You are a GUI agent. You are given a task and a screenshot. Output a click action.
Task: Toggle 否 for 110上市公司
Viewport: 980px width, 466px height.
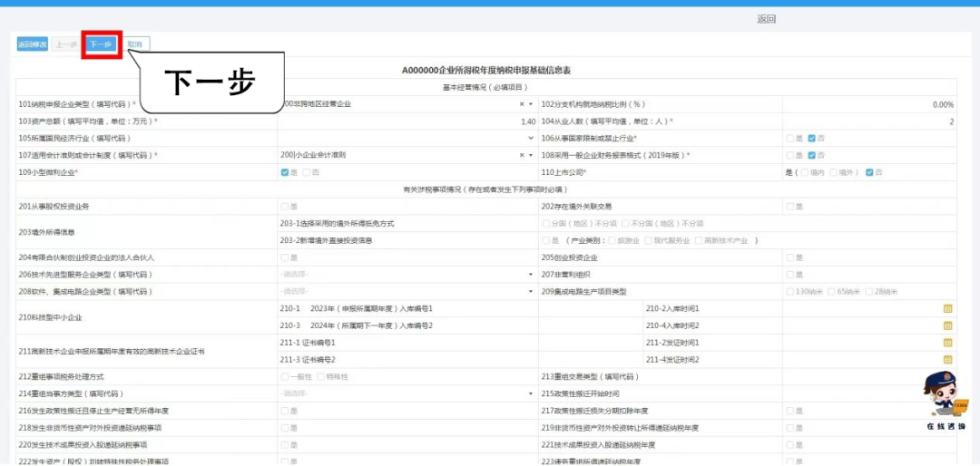tap(869, 172)
